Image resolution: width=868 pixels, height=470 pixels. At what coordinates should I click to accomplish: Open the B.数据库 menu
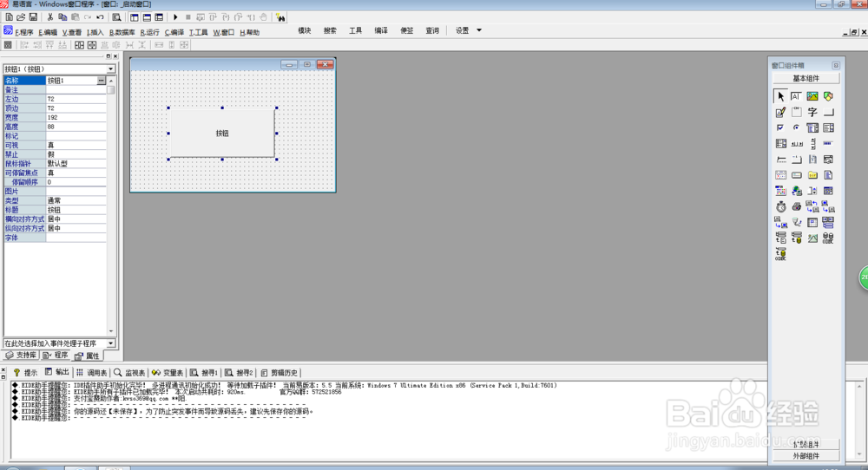(122, 33)
